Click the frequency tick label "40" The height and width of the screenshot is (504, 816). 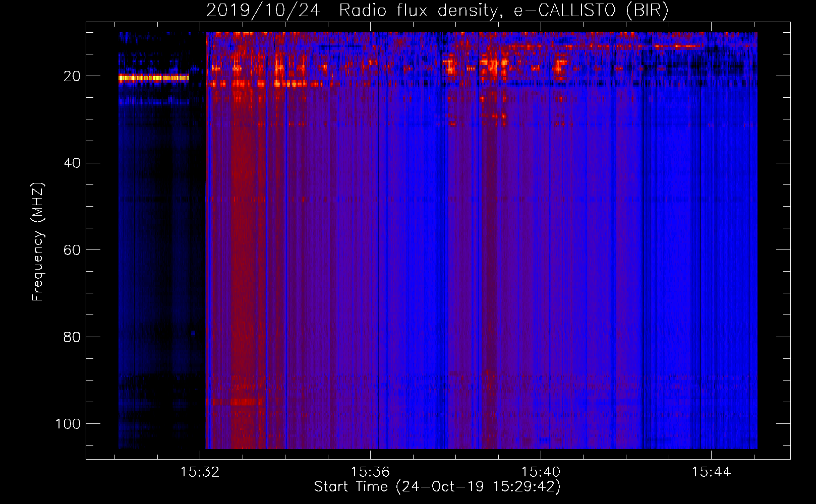click(x=72, y=163)
